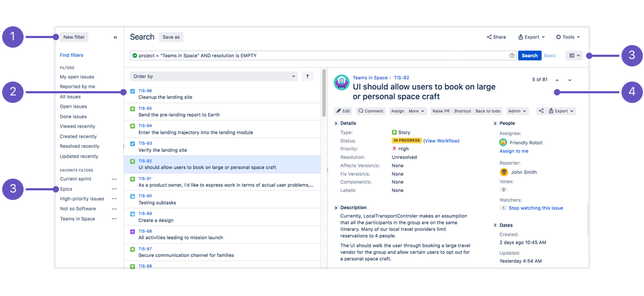Reverse sort order with the up arrow
The image size is (644, 296).
308,76
